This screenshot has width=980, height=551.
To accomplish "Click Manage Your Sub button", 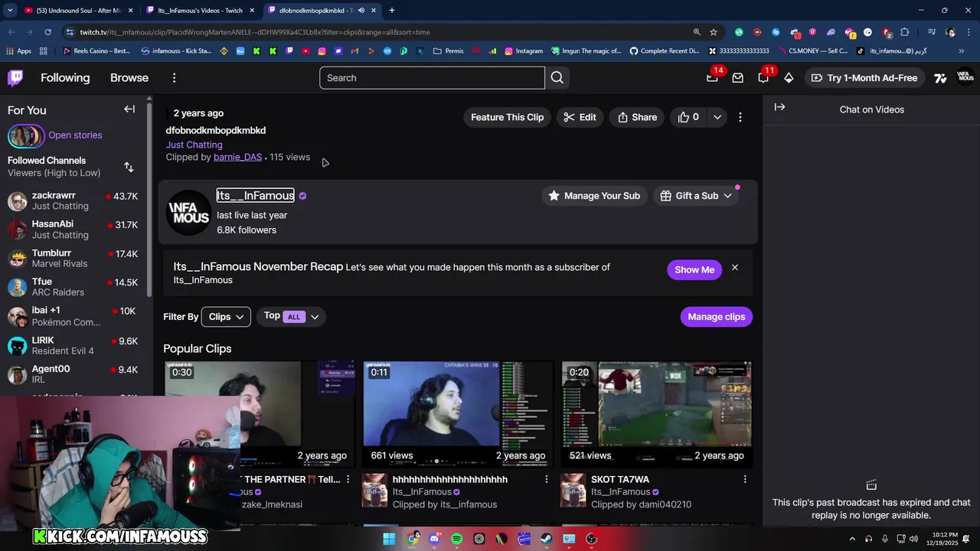I will [x=594, y=196].
